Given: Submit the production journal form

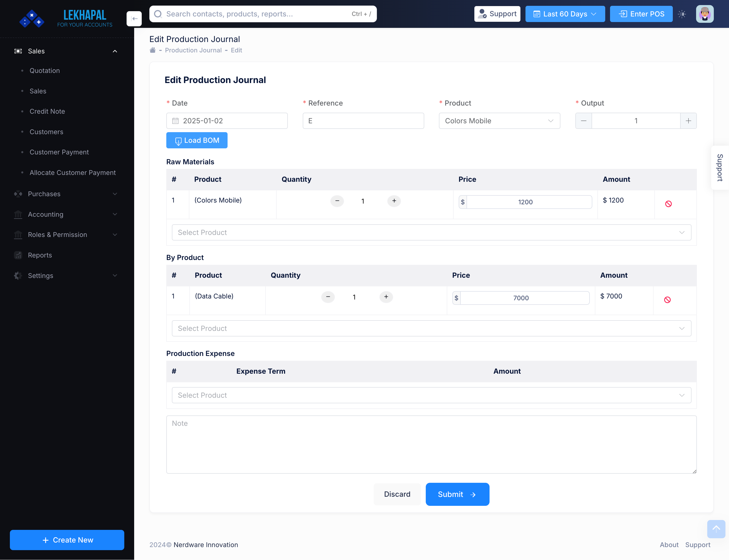Looking at the screenshot, I should coord(457,494).
